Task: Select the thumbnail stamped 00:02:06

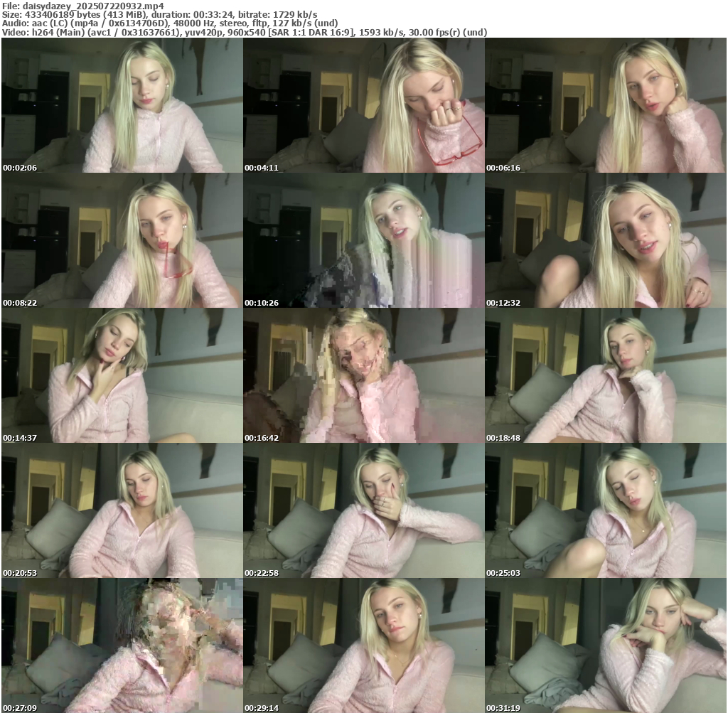Action: click(x=122, y=105)
